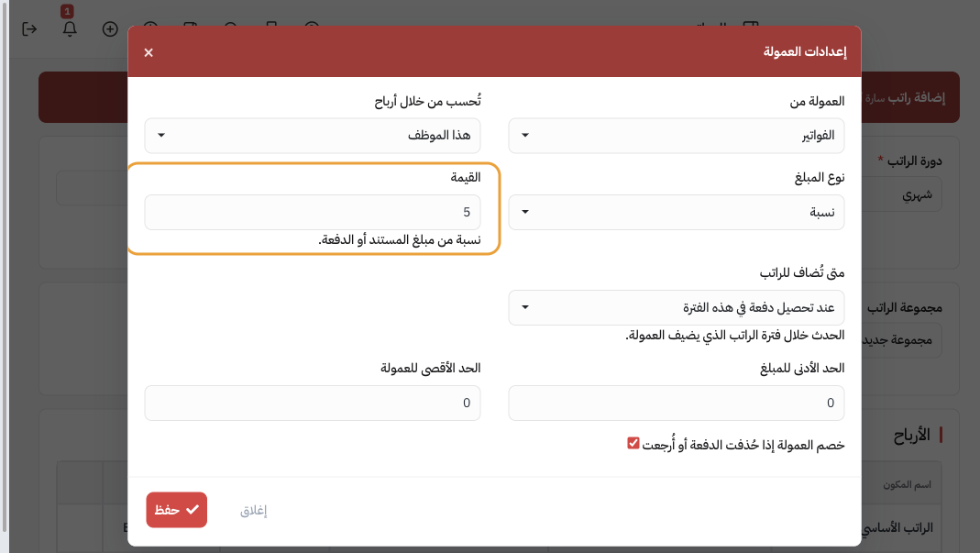
Task: Click the plus circle add icon
Action: point(110,28)
